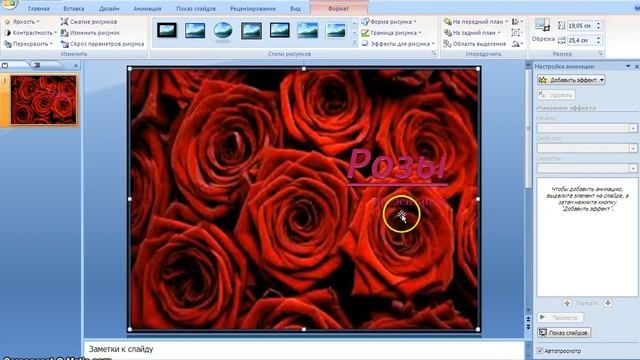Click Изменить рисунок (change picture)
Screen dimensions: 640x360
(x=90, y=33)
